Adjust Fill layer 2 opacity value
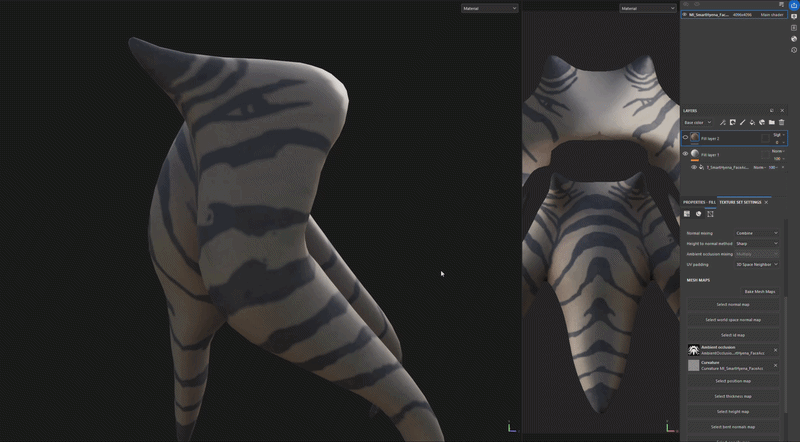The image size is (800, 442). (778, 142)
